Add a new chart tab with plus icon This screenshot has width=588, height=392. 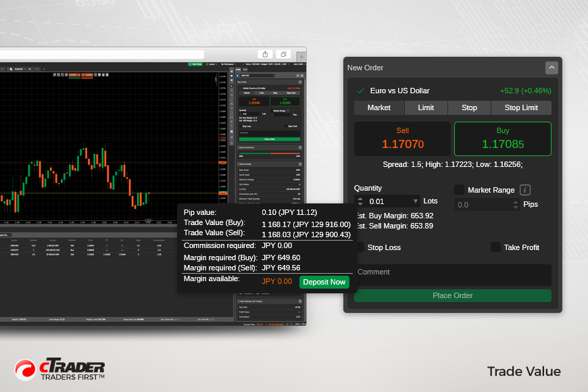tap(44, 69)
